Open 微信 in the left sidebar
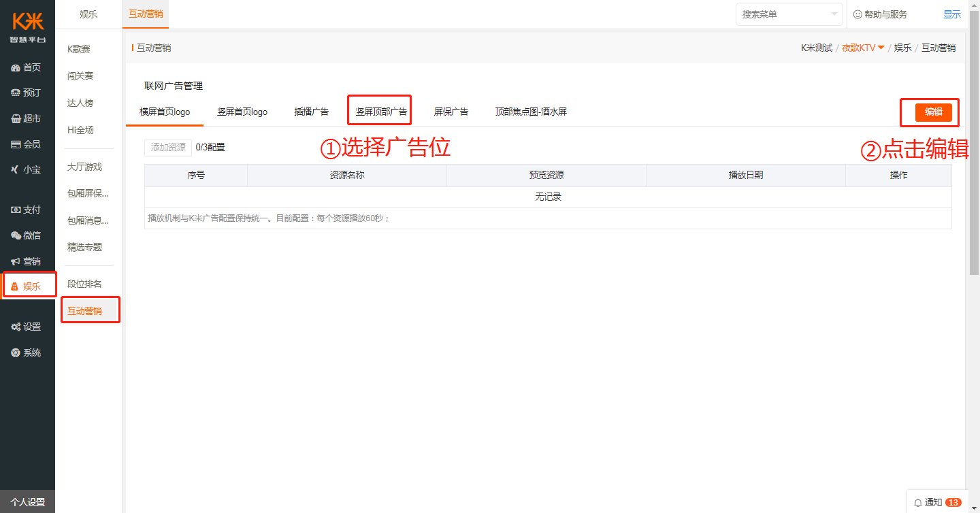Image resolution: width=980 pixels, height=513 pixels. (x=27, y=235)
